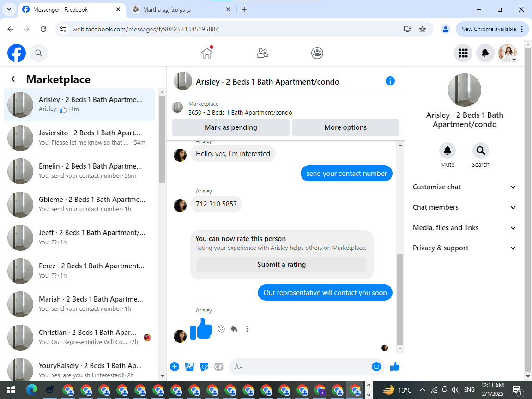The height and width of the screenshot is (399, 532).
Task: Expand Chat members section
Action: coord(465,208)
